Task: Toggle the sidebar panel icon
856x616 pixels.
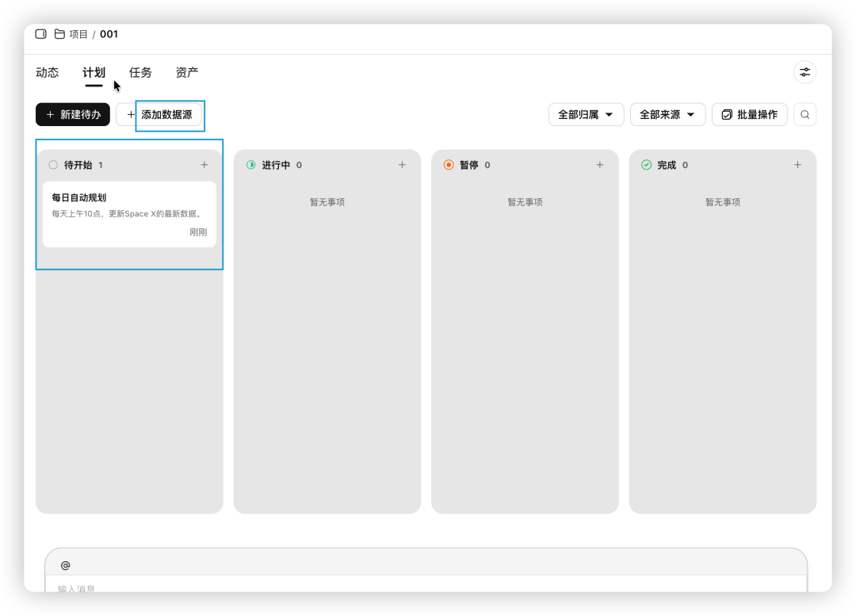Action: [x=41, y=34]
